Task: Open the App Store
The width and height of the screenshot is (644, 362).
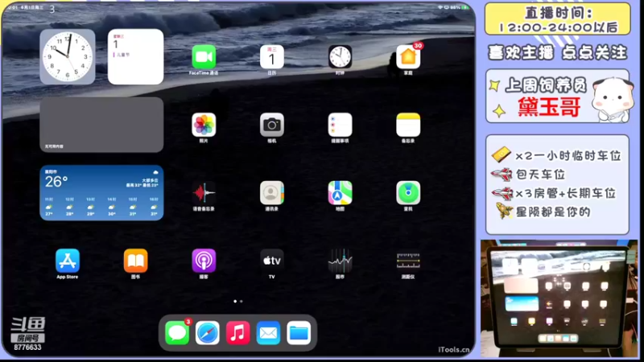Action: 68,261
